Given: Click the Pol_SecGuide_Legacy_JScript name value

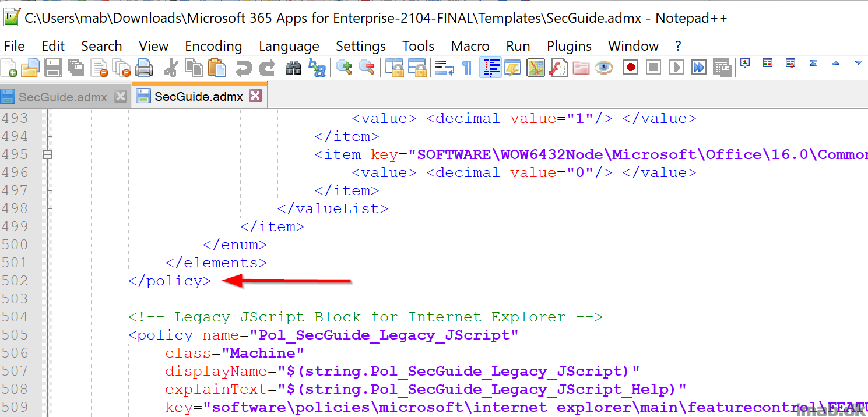Looking at the screenshot, I should pos(384,335).
